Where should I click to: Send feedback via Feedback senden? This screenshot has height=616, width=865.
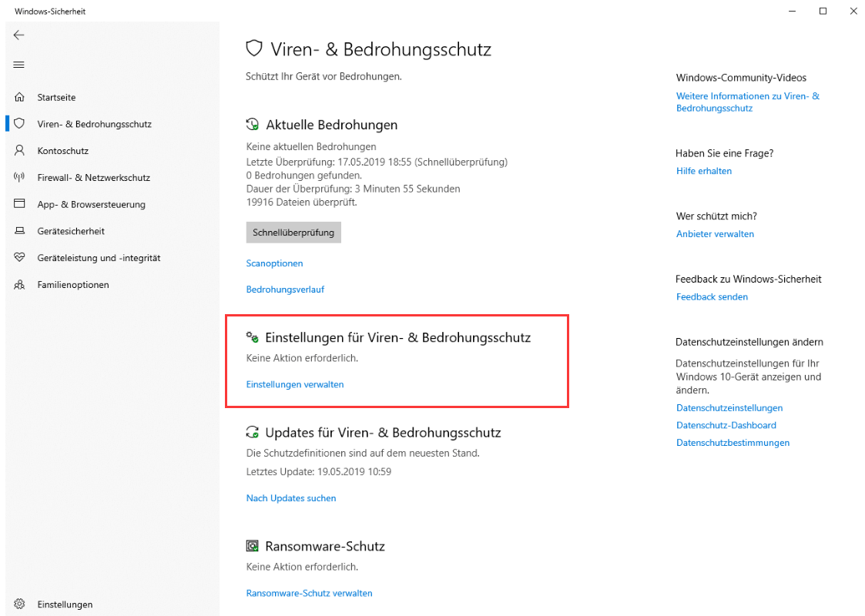(712, 296)
